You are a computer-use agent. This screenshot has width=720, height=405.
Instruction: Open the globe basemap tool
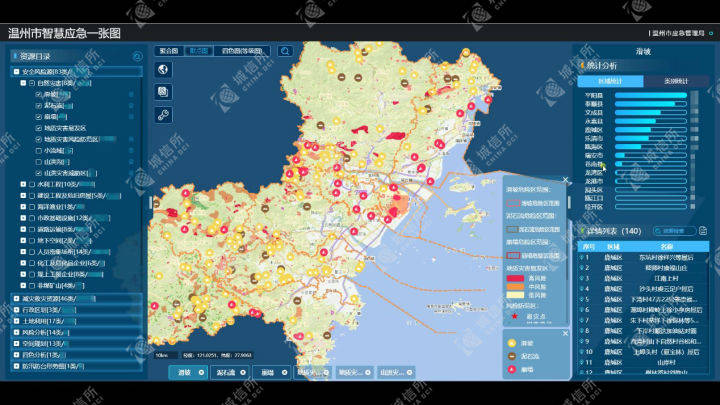coord(163,69)
